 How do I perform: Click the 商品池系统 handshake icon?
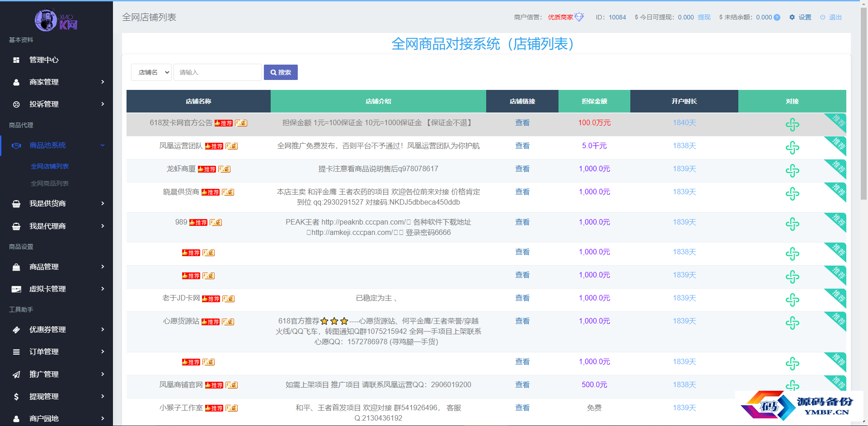click(x=16, y=145)
